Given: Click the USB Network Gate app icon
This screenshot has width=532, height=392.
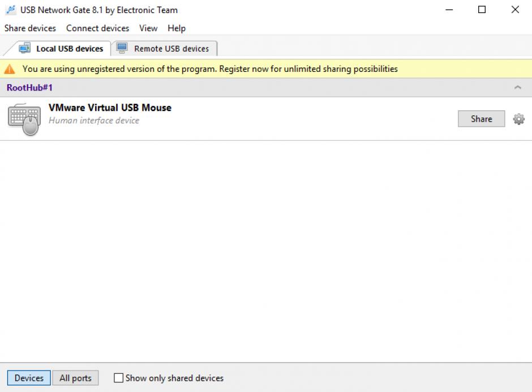Looking at the screenshot, I should coord(11,10).
